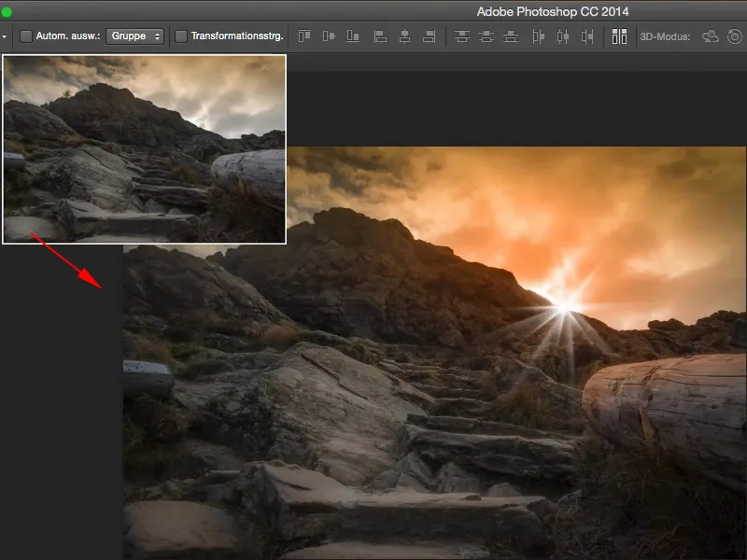Screen dimensions: 747x560
Task: Select the 3D roll camera icon
Action: [735, 36]
